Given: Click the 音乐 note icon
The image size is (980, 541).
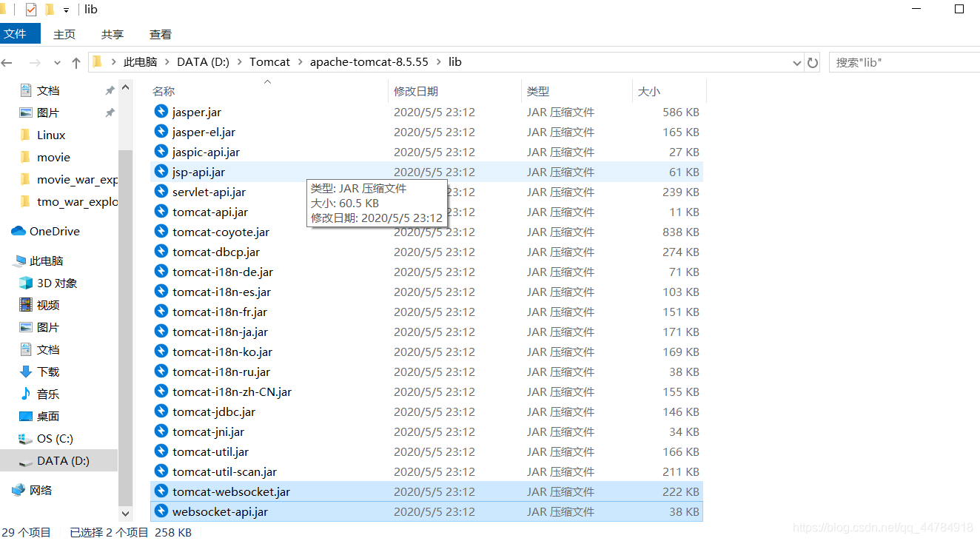Looking at the screenshot, I should coord(26,394).
